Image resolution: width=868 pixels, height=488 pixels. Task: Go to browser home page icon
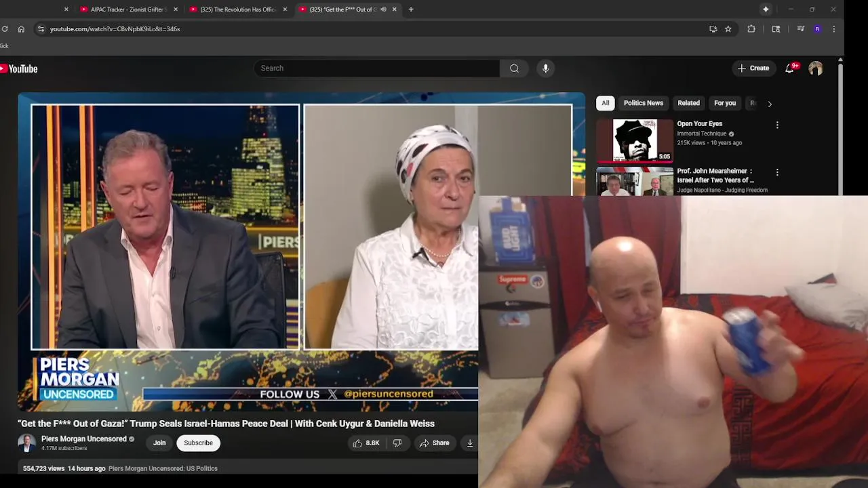coord(21,29)
